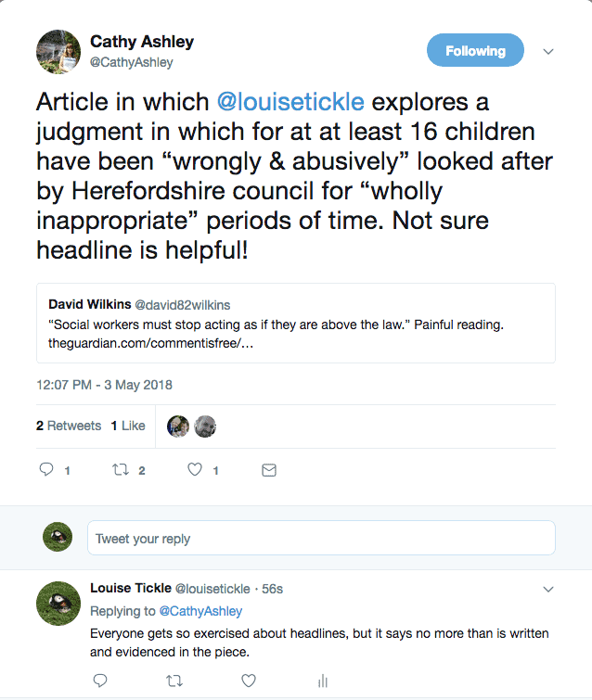Viewport: 592px width, 700px height.
Task: Expand options chevron on Louise Tickle's reply
Action: 547,589
